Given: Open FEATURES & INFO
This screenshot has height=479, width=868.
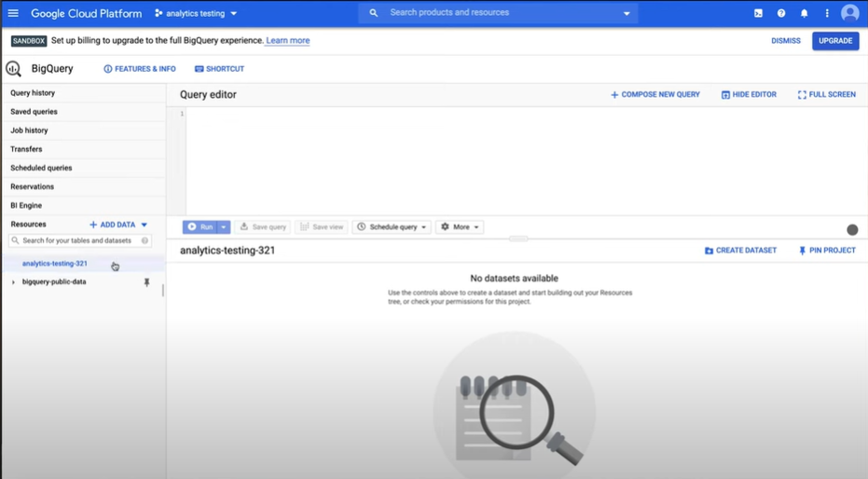Looking at the screenshot, I should pyautogui.click(x=140, y=69).
